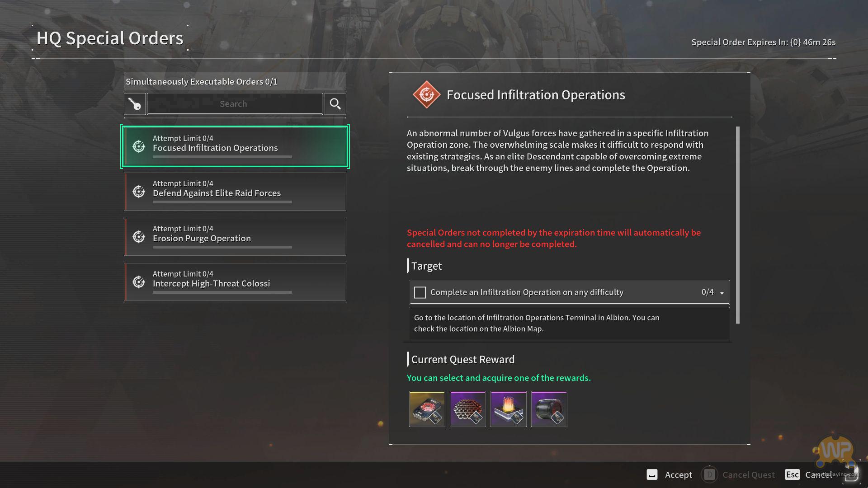The image size is (868, 488).
Task: Select Focused Infiltration Operations order
Action: tap(235, 146)
